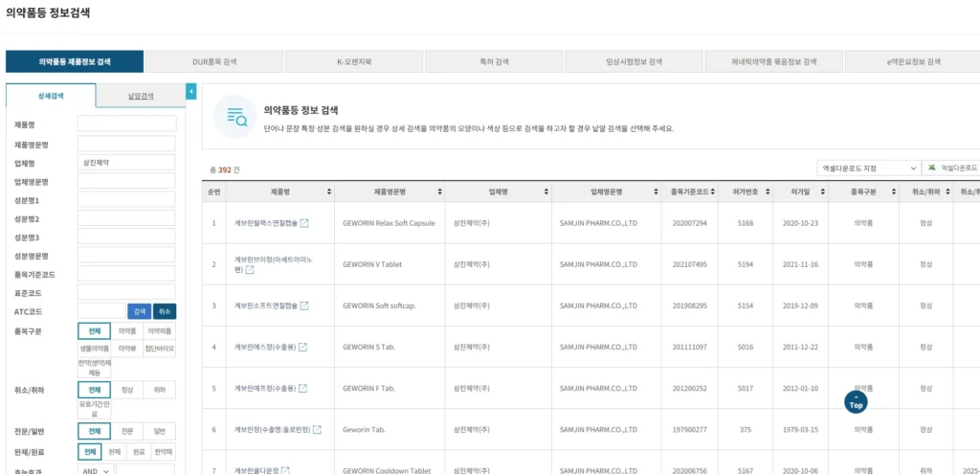
Task: Click cell 202007294 in 품목기준코드 column
Action: coord(690,223)
